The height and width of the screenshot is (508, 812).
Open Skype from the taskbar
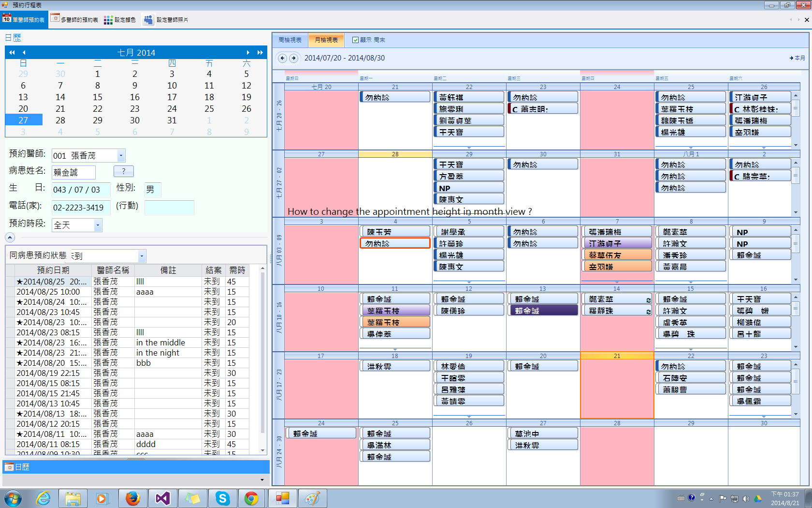pyautogui.click(x=222, y=498)
